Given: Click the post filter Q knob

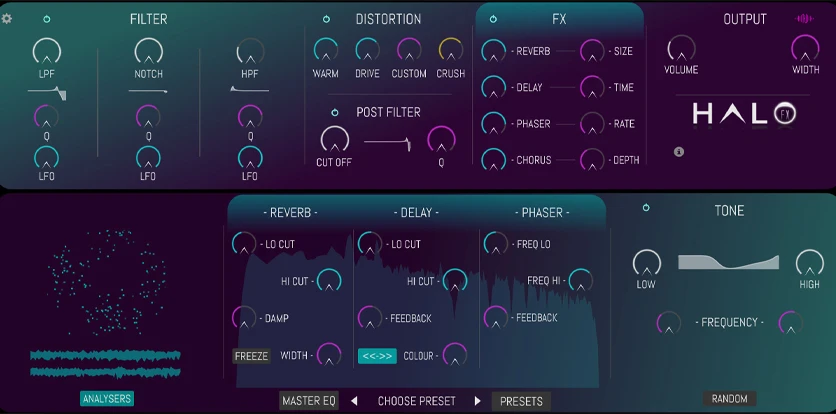Looking at the screenshot, I should [441, 140].
